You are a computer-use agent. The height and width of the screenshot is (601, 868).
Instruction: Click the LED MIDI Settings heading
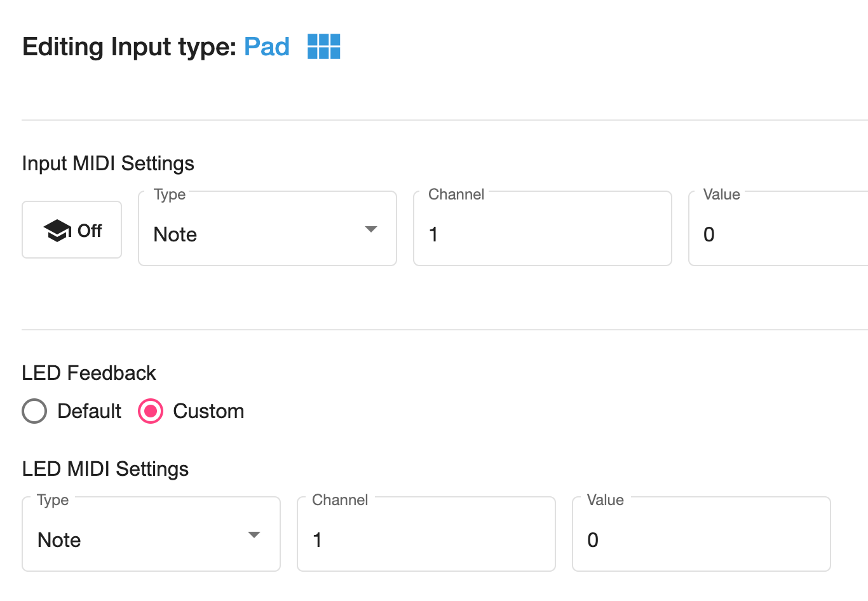(x=105, y=469)
